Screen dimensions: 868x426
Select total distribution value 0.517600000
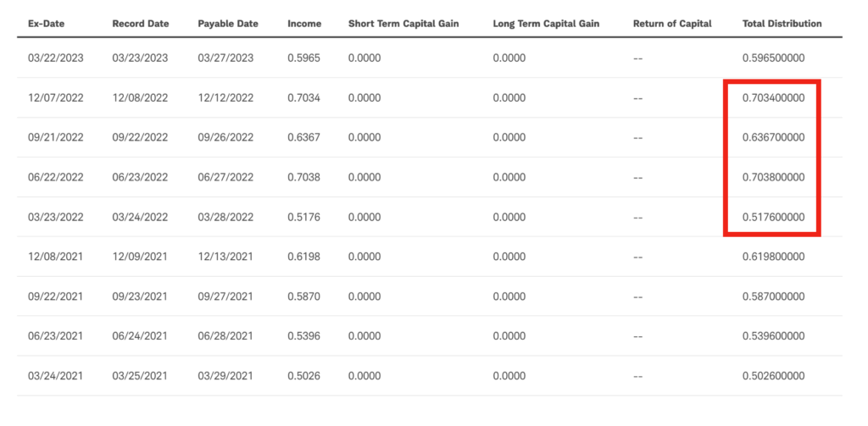pyautogui.click(x=773, y=217)
